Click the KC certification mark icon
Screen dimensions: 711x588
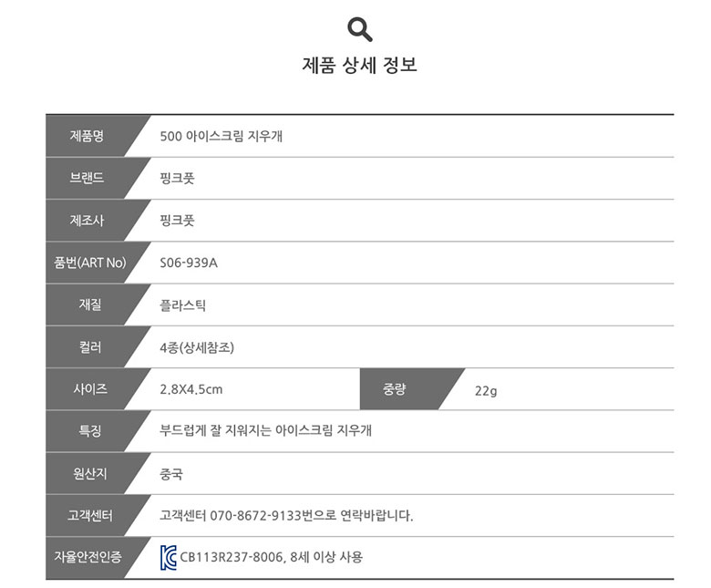pos(169,558)
